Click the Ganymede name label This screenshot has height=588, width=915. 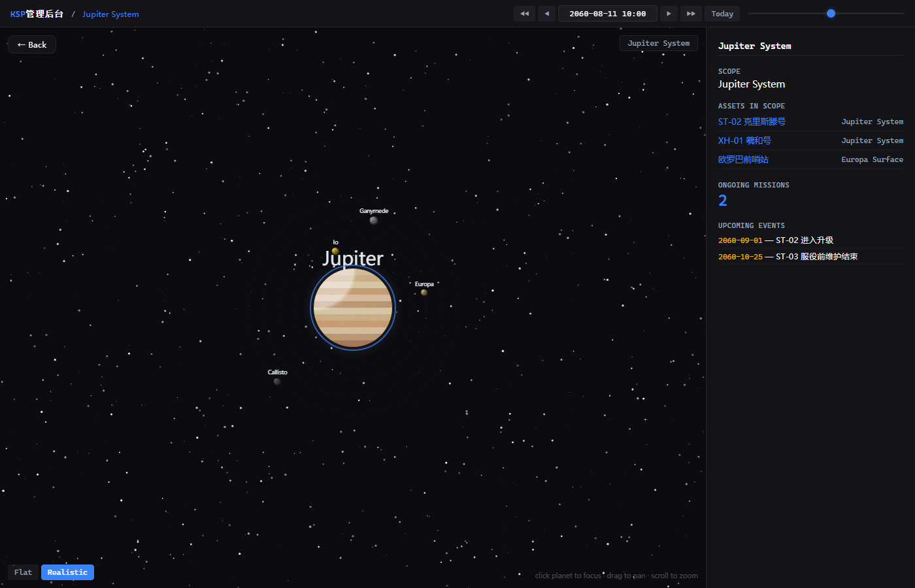click(374, 211)
